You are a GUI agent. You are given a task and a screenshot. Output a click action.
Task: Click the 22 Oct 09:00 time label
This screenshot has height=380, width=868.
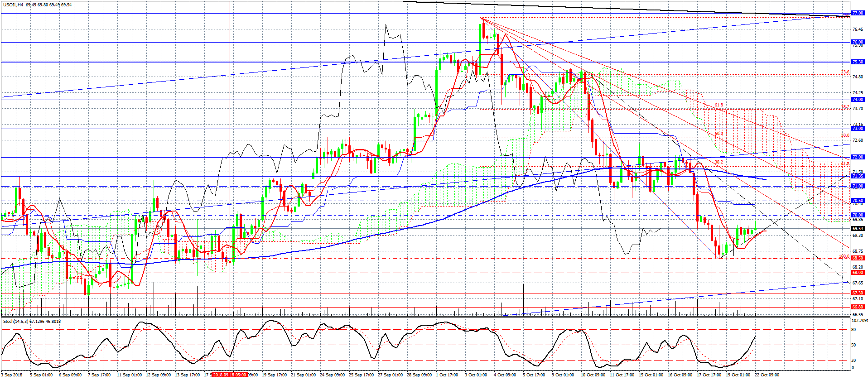[x=767, y=375]
